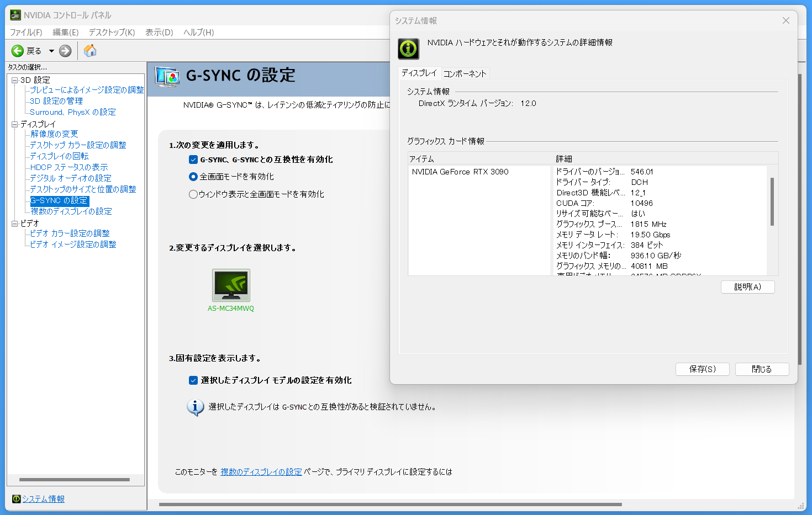Click the 閉じる button
Image resolution: width=812 pixels, height=515 pixels.
pyautogui.click(x=762, y=369)
